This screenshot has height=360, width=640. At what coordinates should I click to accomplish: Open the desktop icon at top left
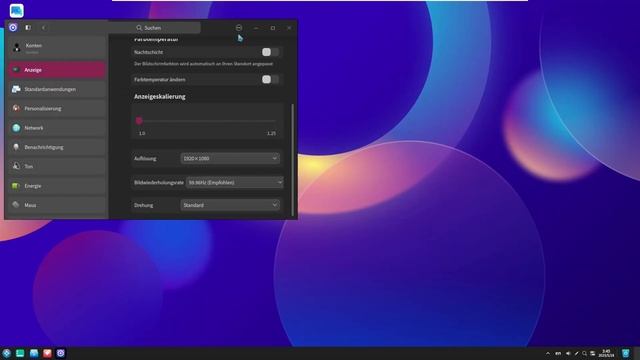[x=17, y=11]
